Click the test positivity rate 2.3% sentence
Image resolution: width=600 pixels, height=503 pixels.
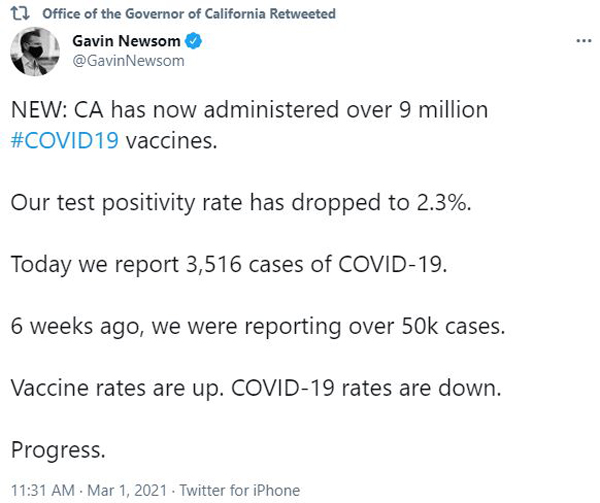coord(241,203)
